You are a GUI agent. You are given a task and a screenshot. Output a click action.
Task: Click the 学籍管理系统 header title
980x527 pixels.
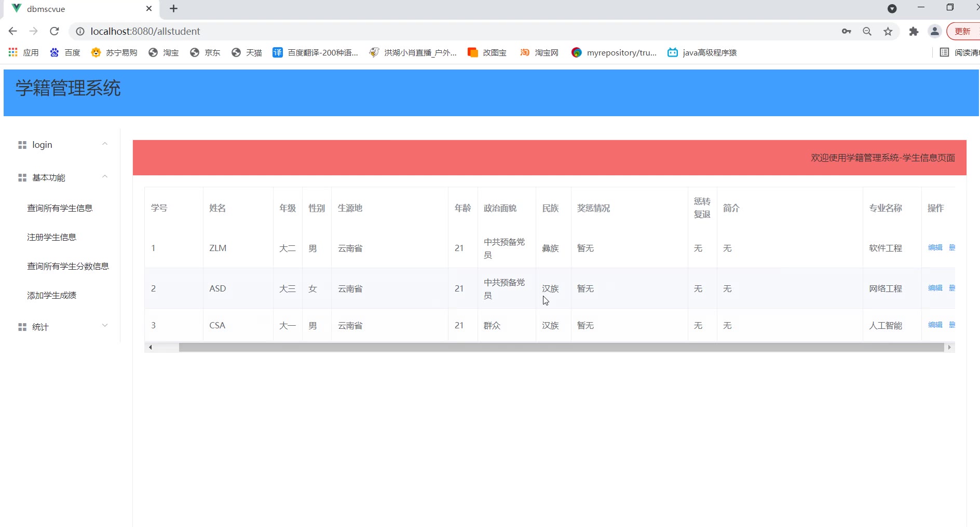tap(68, 88)
